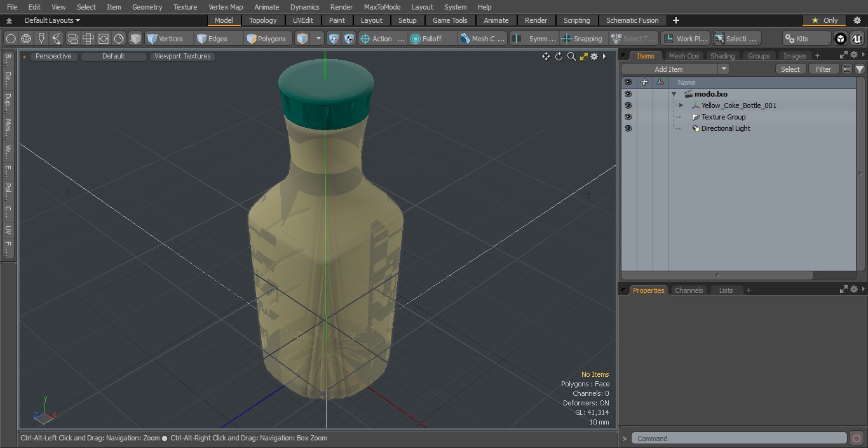Image resolution: width=868 pixels, height=448 pixels.
Task: Click the pen-shaped tool icon
Action: coord(41,39)
